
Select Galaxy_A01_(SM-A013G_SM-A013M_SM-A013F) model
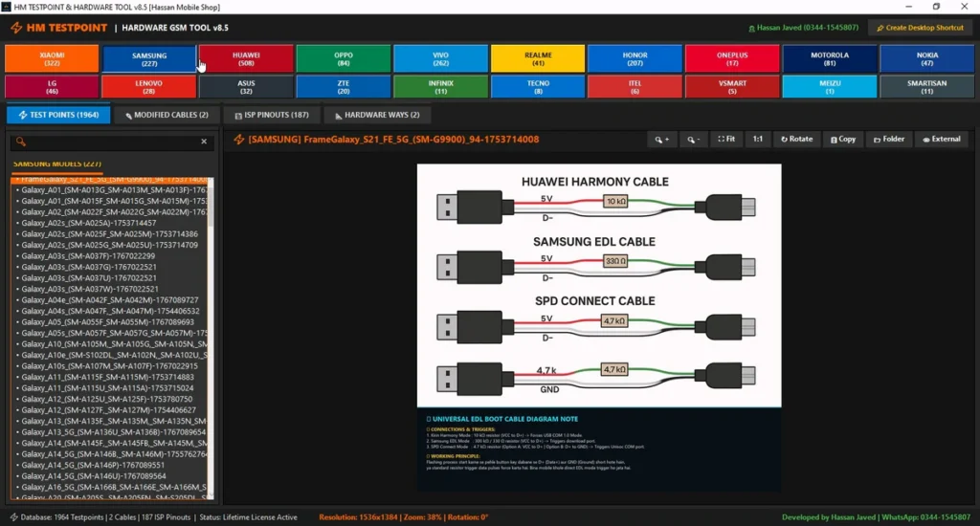click(112, 190)
